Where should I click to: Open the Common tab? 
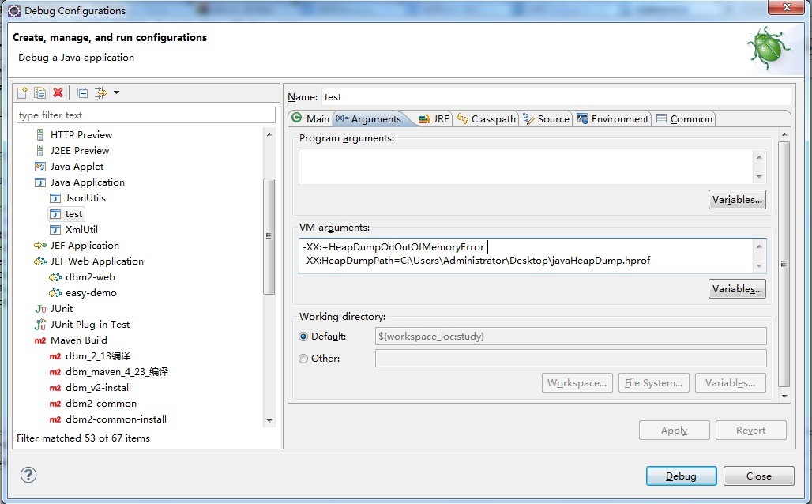click(x=685, y=118)
